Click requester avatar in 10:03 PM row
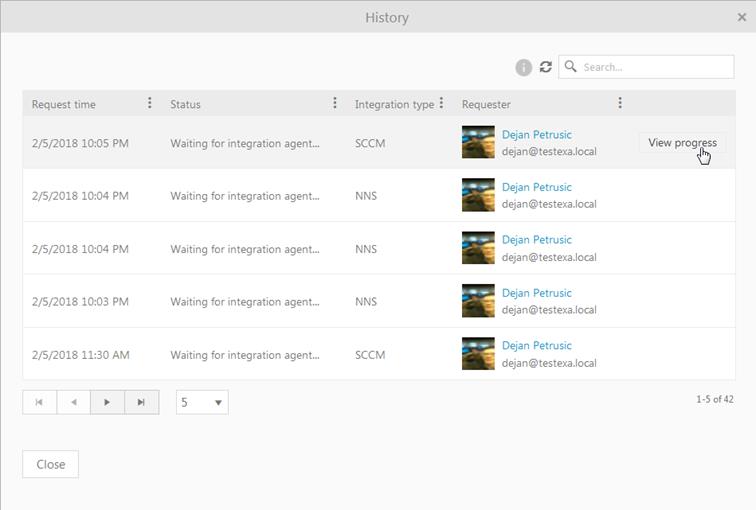 click(478, 301)
